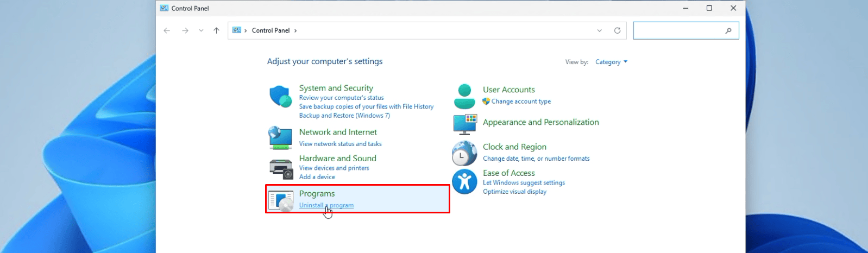868x253 pixels.
Task: Open Save backup copies with File History
Action: tap(366, 106)
